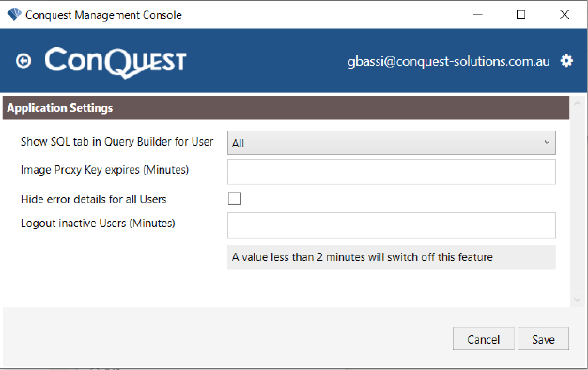The image size is (588, 370).
Task: Click the scrollbar up arrow
Action: (577, 104)
